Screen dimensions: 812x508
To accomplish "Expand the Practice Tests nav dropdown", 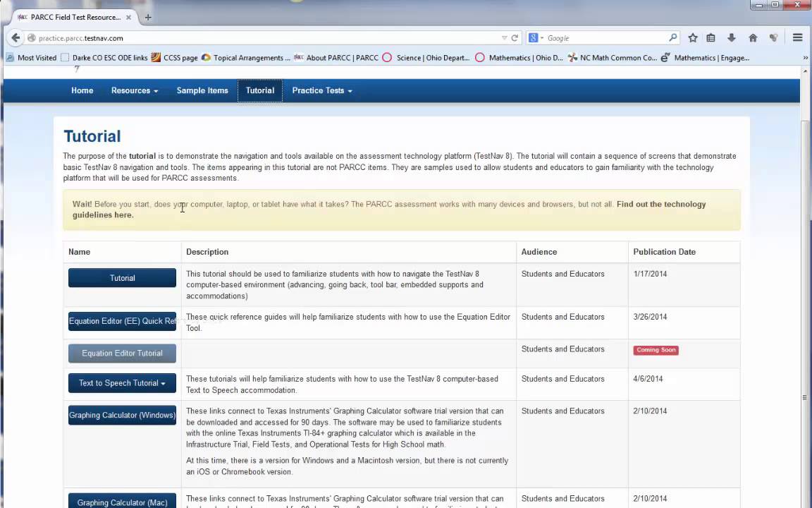I will 322,91.
